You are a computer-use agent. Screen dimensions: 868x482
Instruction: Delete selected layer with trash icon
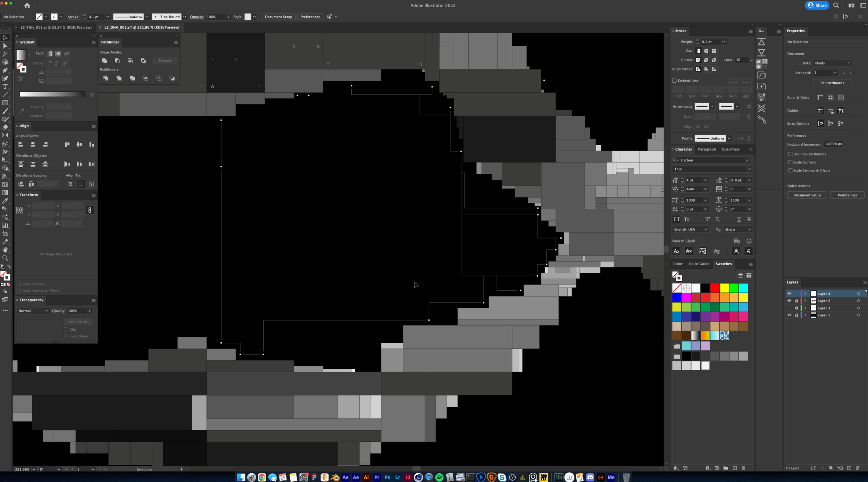[x=858, y=468]
